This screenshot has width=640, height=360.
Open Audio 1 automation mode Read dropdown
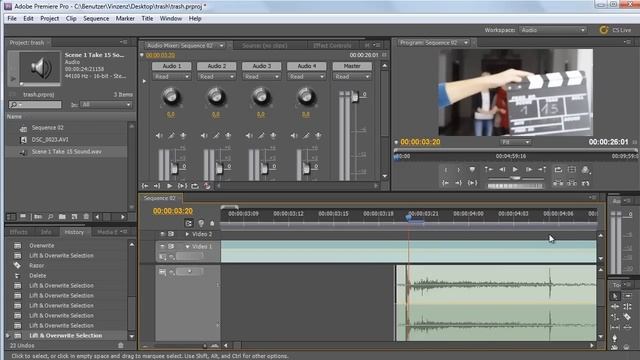coord(172,76)
